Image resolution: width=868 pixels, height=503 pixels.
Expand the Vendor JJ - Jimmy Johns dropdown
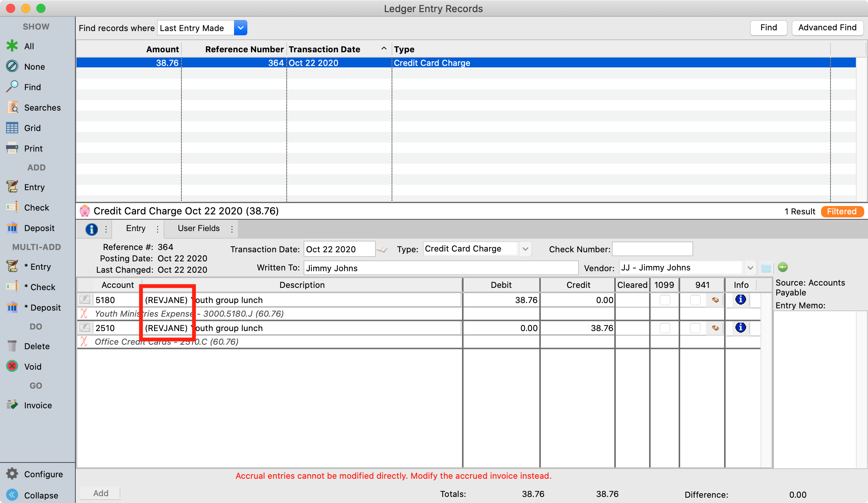[x=750, y=268]
